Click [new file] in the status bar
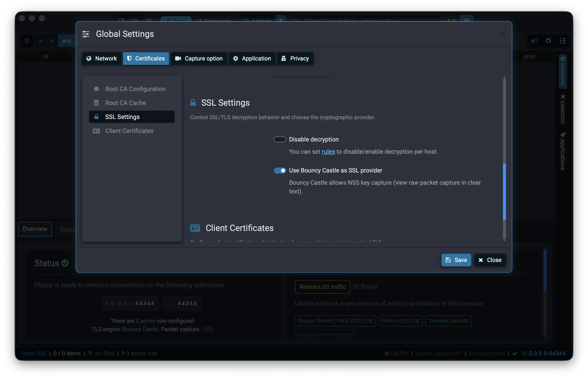The image size is (588, 379). click(34, 353)
